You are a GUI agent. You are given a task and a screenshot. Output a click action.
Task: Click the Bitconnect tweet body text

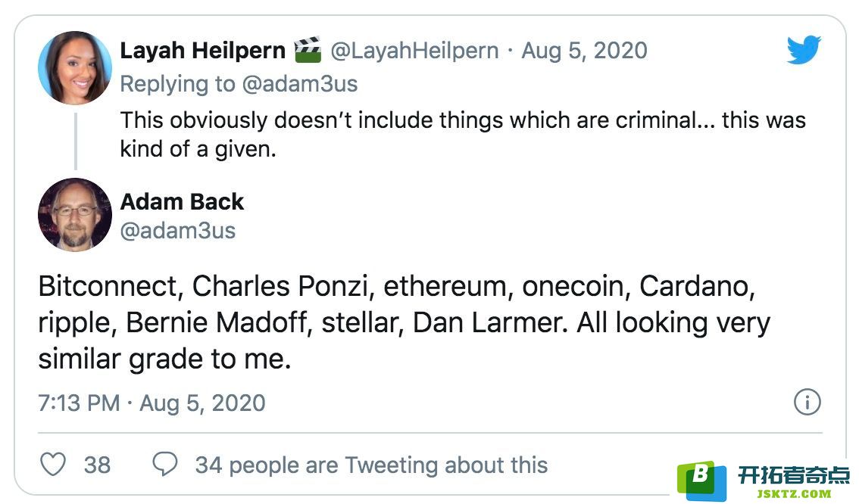[405, 322]
